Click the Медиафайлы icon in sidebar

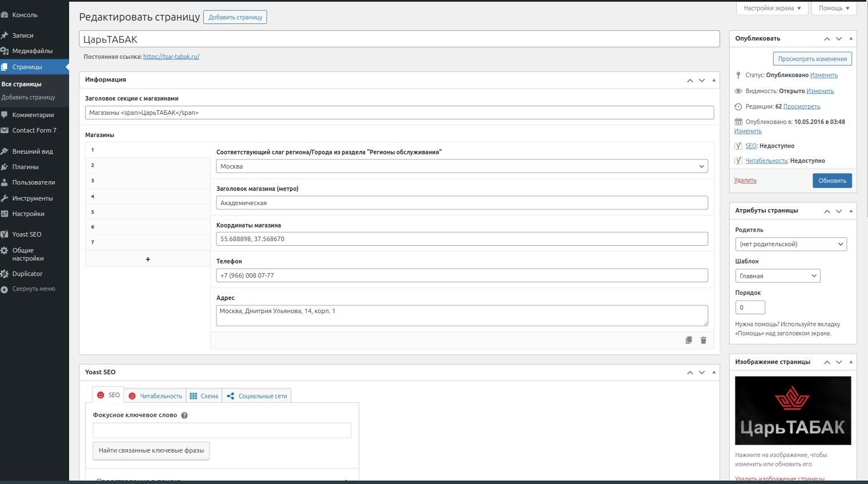click(x=5, y=51)
